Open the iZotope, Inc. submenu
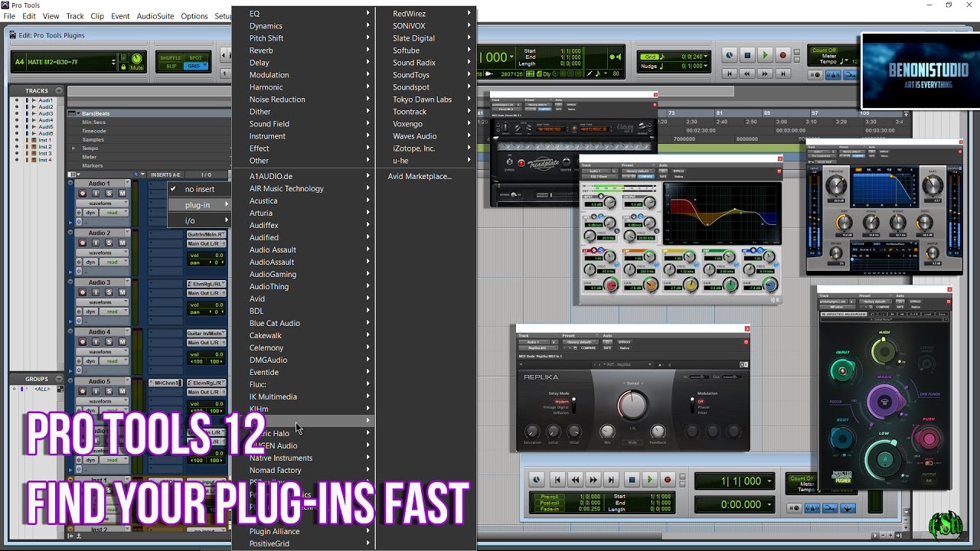Screen dimensions: 980x551 click(x=426, y=148)
